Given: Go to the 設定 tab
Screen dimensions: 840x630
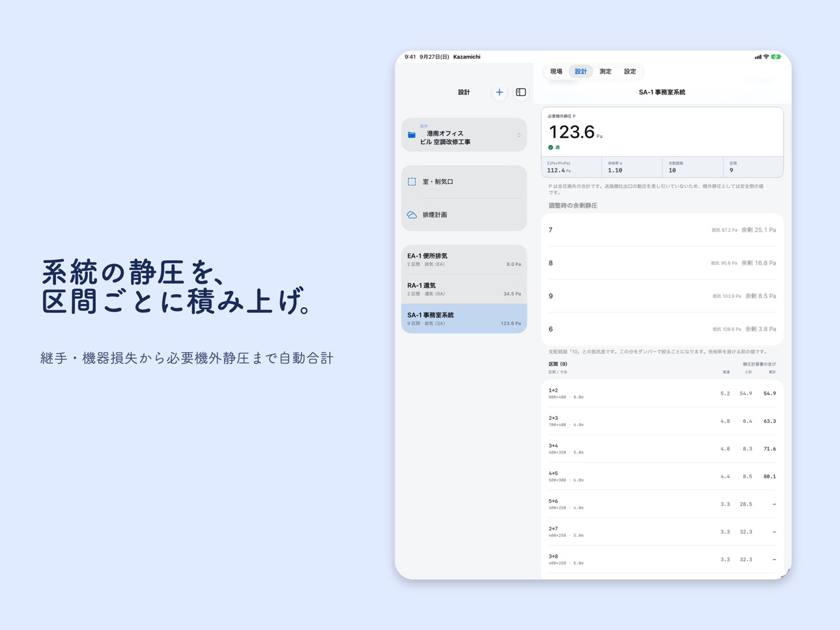Looking at the screenshot, I should click(x=630, y=72).
